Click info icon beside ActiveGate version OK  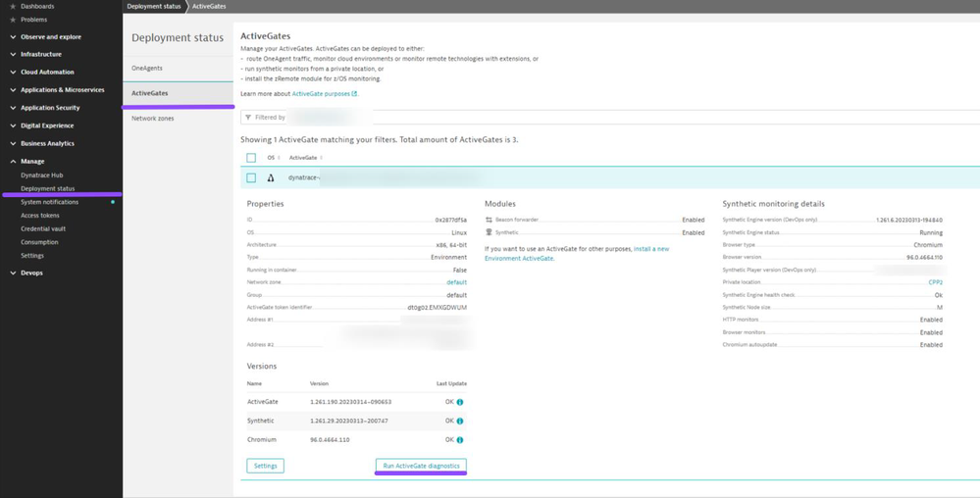(x=460, y=402)
